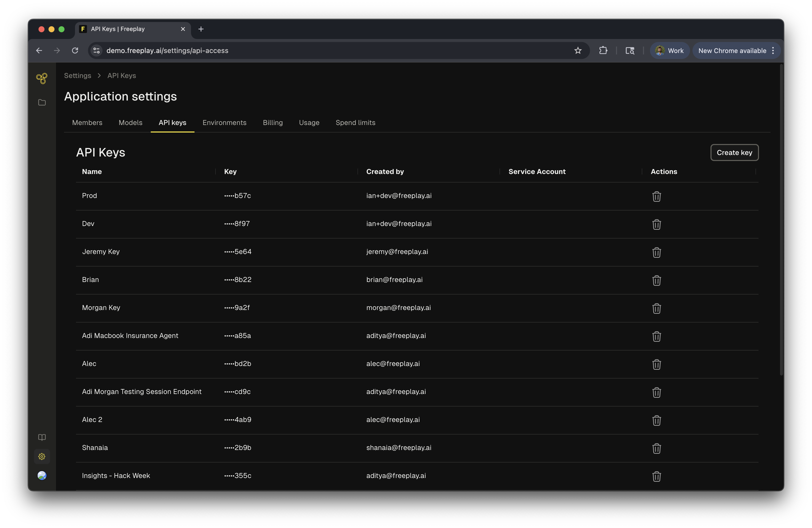
Task: Open the Environments tab
Action: (x=224, y=122)
